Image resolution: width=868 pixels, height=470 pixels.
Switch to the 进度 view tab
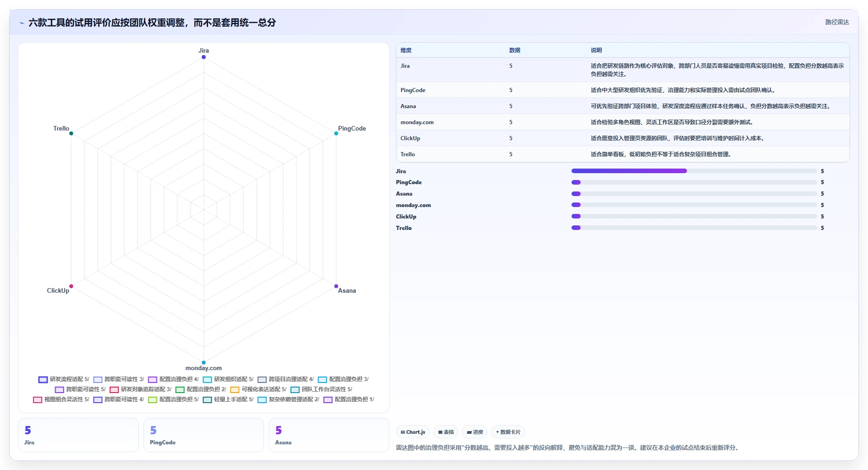[475, 432]
